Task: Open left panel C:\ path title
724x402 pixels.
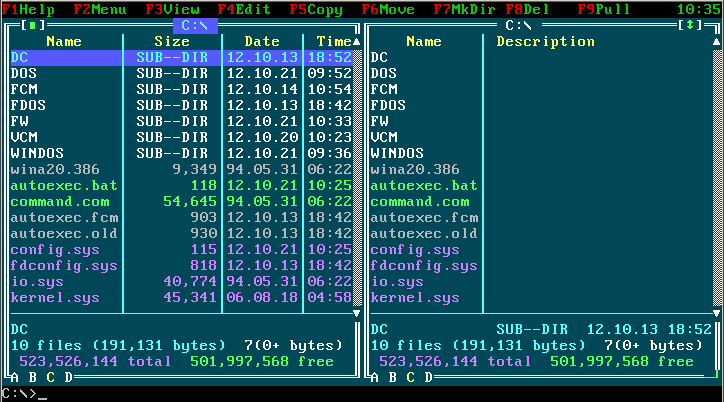Action: click(195, 24)
